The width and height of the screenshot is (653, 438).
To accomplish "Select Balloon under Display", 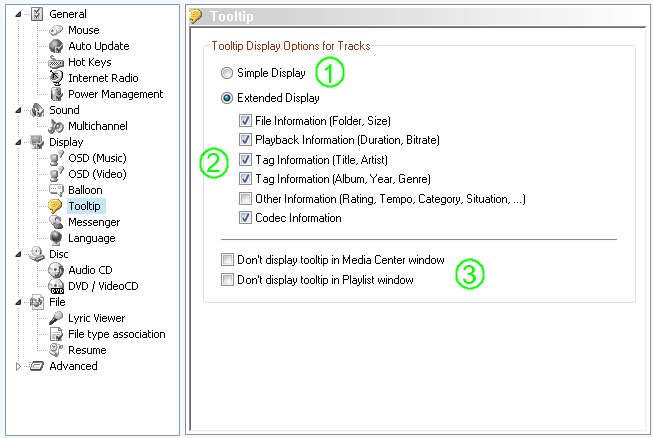I will (85, 190).
